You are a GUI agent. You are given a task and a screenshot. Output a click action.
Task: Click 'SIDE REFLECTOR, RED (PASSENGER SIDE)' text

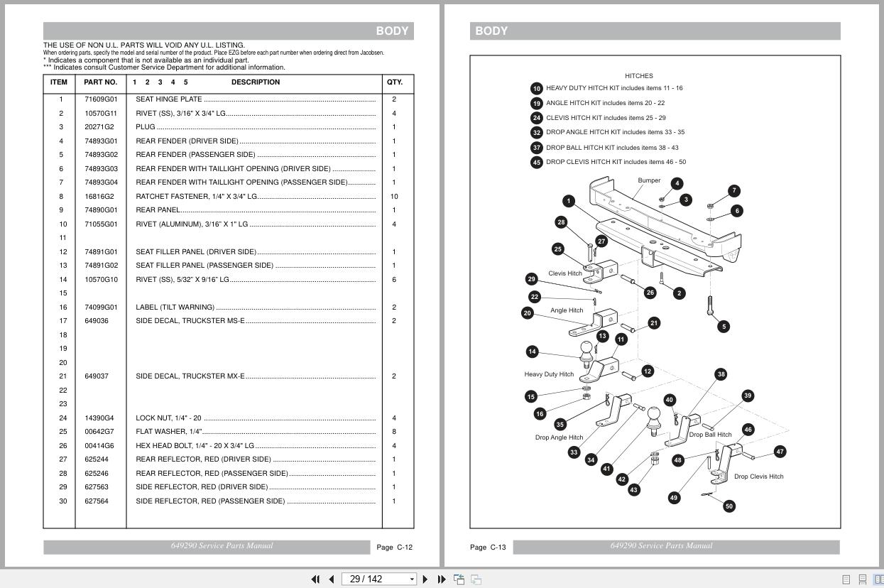pyautogui.click(x=210, y=501)
